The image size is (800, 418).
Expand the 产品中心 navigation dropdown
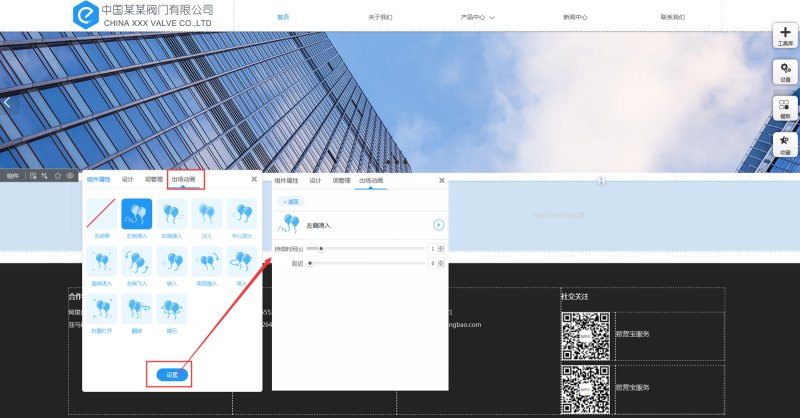click(x=478, y=17)
